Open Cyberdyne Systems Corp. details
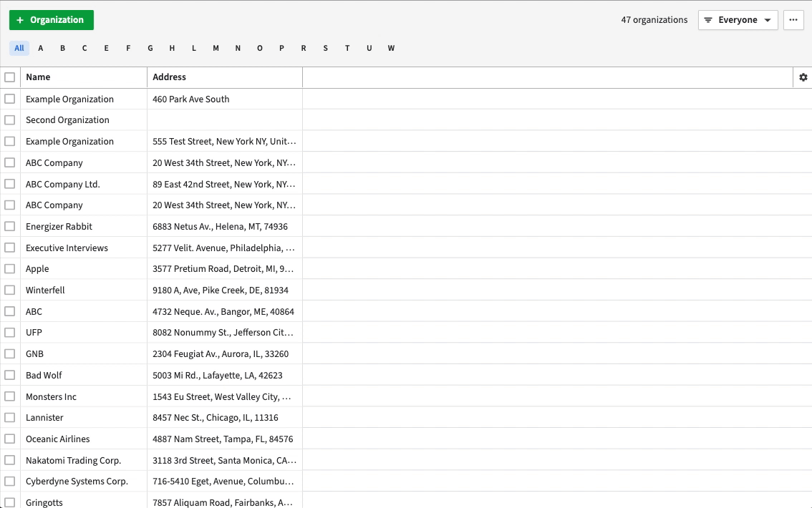Screen dimensions: 812x508 coord(77,482)
